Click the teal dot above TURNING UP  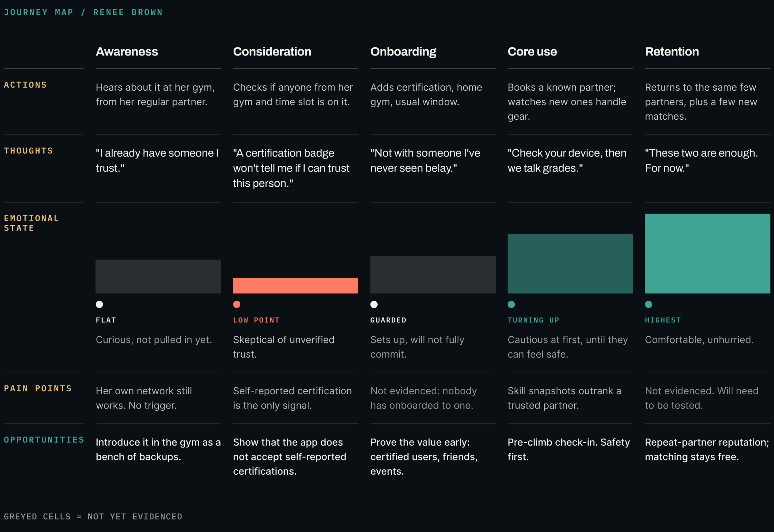point(511,304)
